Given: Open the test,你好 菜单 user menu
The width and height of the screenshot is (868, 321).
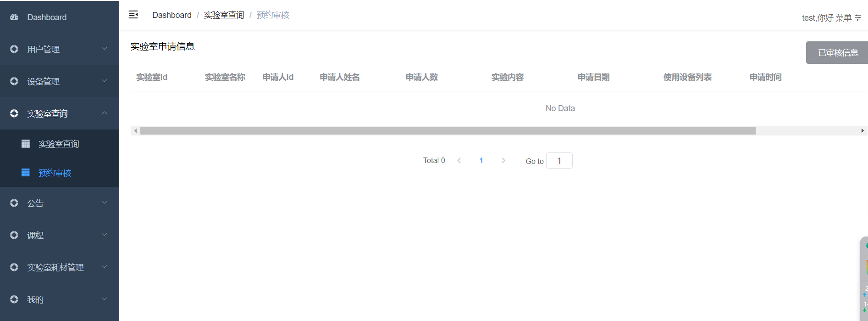Looking at the screenshot, I should pyautogui.click(x=831, y=18).
